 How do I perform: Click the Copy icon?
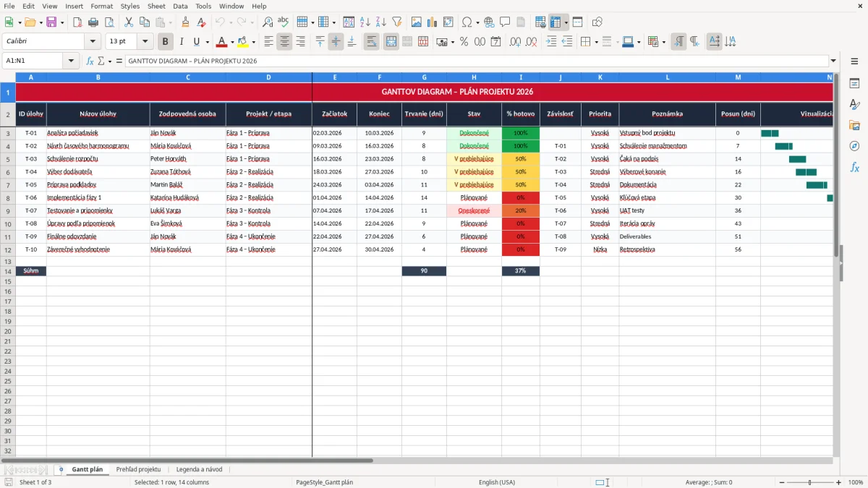click(x=144, y=22)
